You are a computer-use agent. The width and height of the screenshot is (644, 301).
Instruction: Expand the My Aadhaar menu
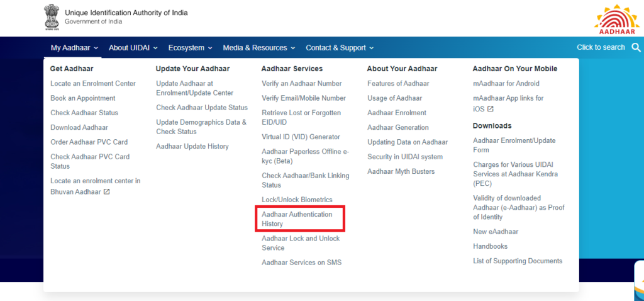coord(74,48)
